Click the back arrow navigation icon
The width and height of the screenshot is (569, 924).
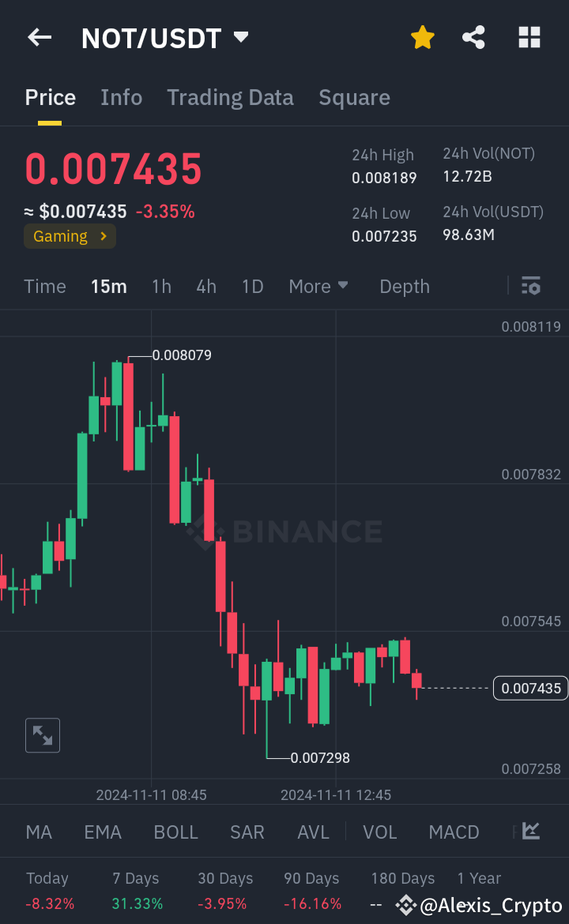(x=39, y=37)
